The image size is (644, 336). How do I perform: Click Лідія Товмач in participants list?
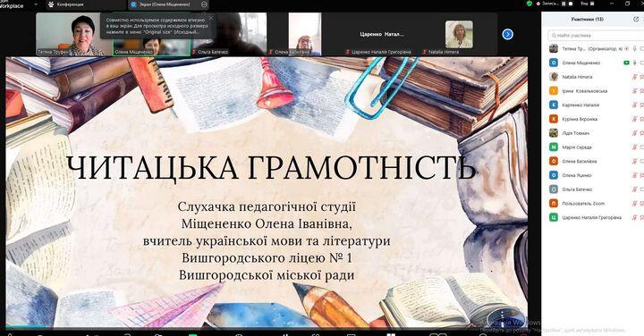click(x=575, y=133)
